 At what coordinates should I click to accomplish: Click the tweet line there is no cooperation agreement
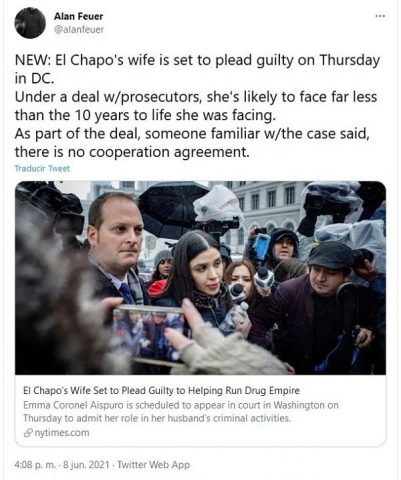pyautogui.click(x=132, y=152)
